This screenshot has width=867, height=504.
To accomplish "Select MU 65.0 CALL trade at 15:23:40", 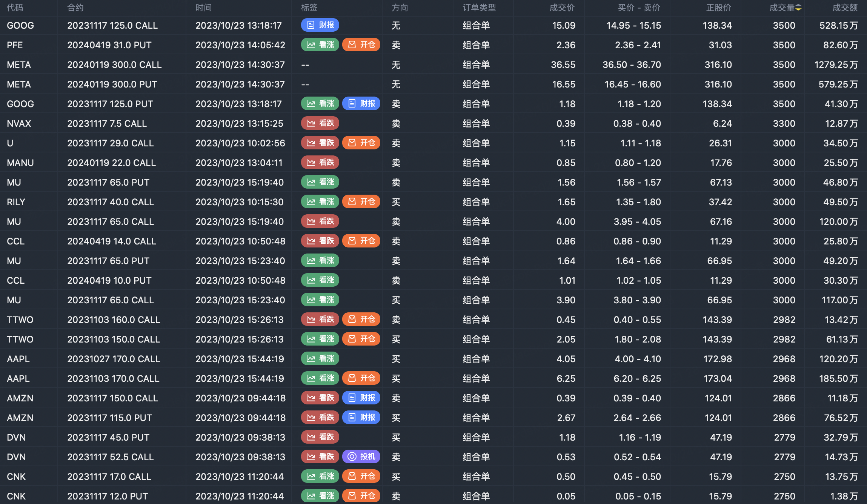I will [x=111, y=300].
